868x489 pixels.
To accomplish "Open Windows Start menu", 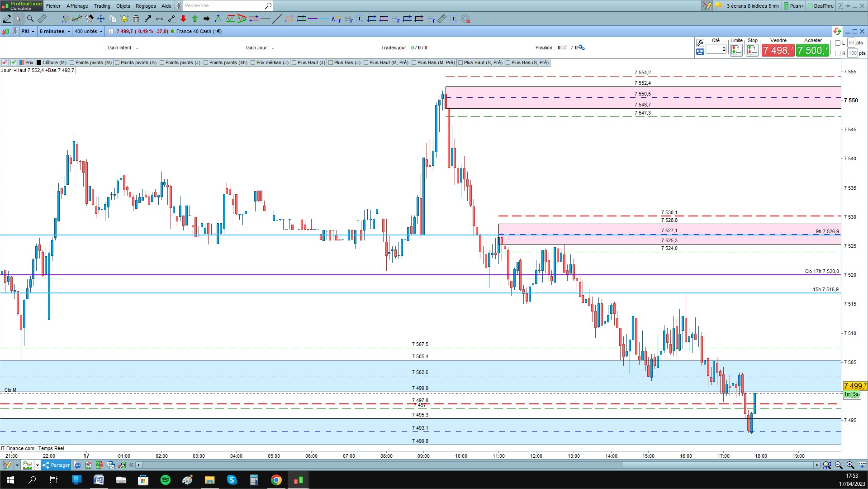I will pos(10,480).
